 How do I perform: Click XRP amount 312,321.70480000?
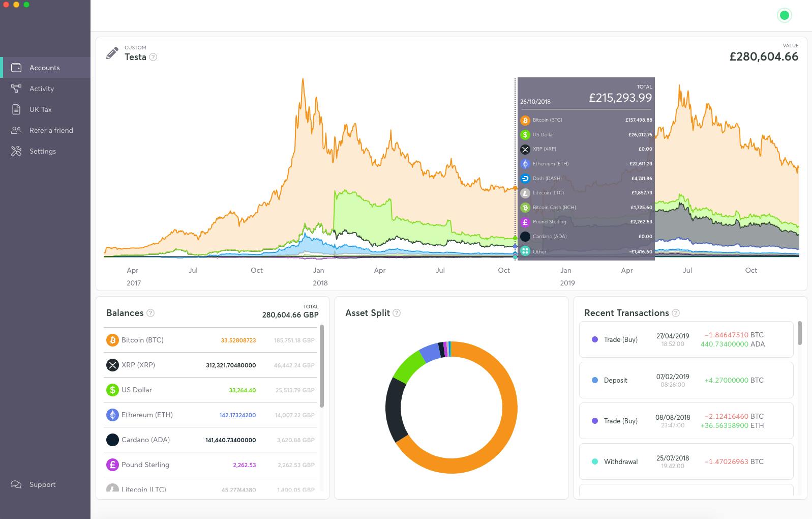[231, 365]
